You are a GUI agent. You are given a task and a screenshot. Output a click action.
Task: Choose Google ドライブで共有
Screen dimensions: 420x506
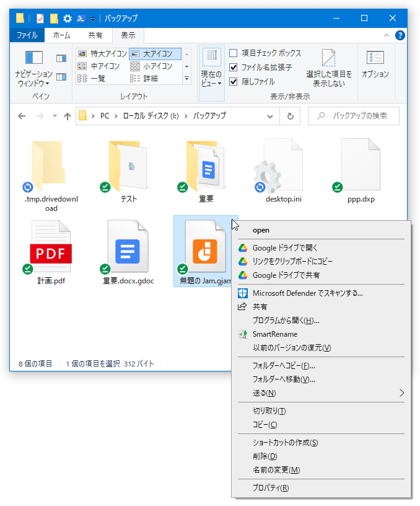tap(321, 275)
